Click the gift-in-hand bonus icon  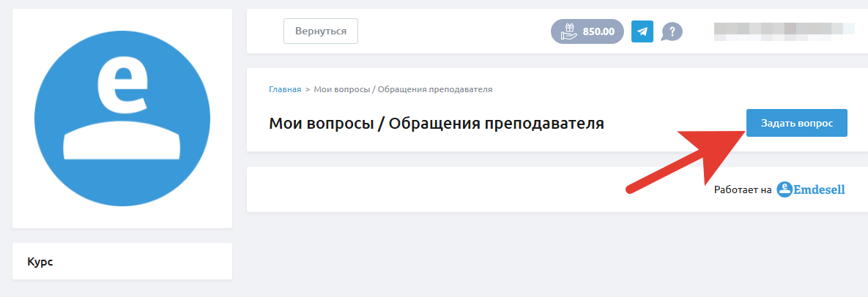coord(568,31)
